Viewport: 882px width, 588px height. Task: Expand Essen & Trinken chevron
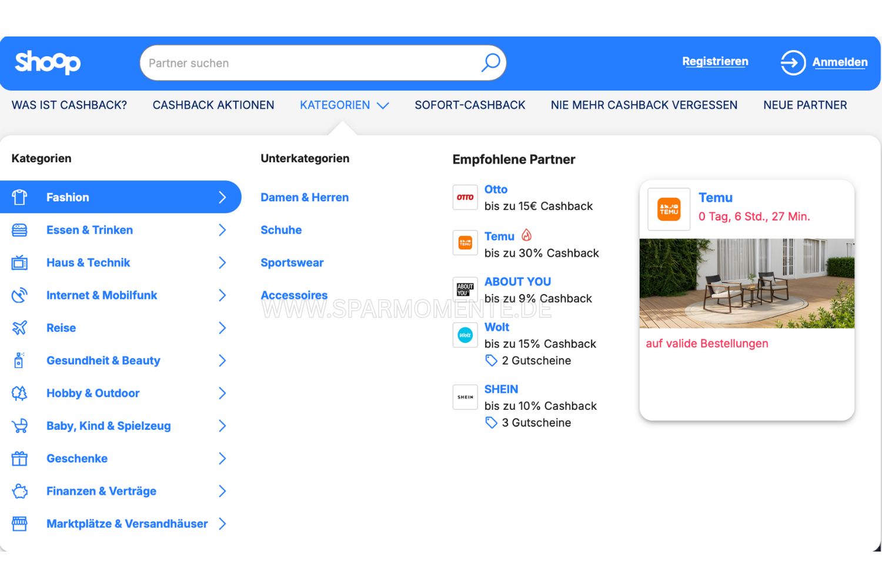click(x=222, y=230)
